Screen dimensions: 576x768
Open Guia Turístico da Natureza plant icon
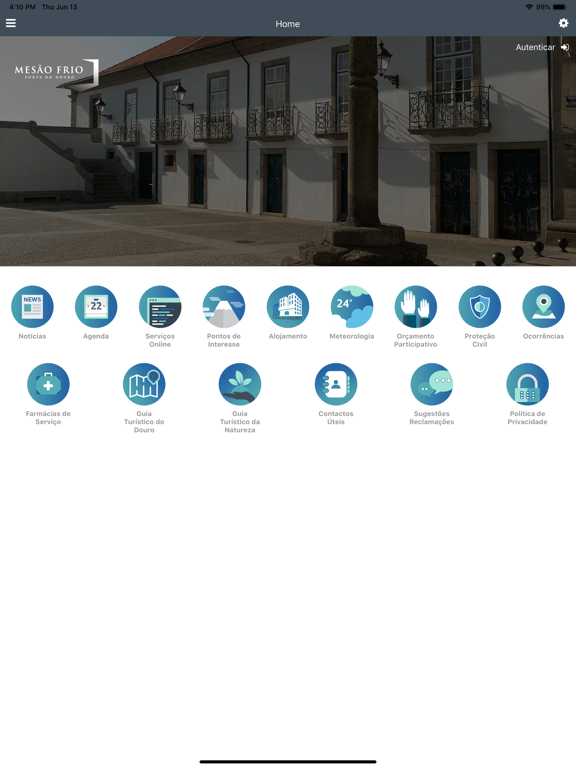[240, 384]
